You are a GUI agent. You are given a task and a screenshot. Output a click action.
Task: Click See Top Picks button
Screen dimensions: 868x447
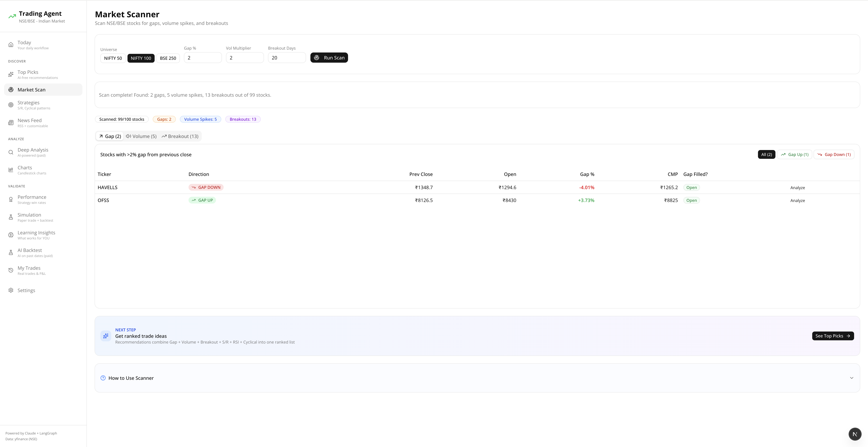(x=833, y=336)
